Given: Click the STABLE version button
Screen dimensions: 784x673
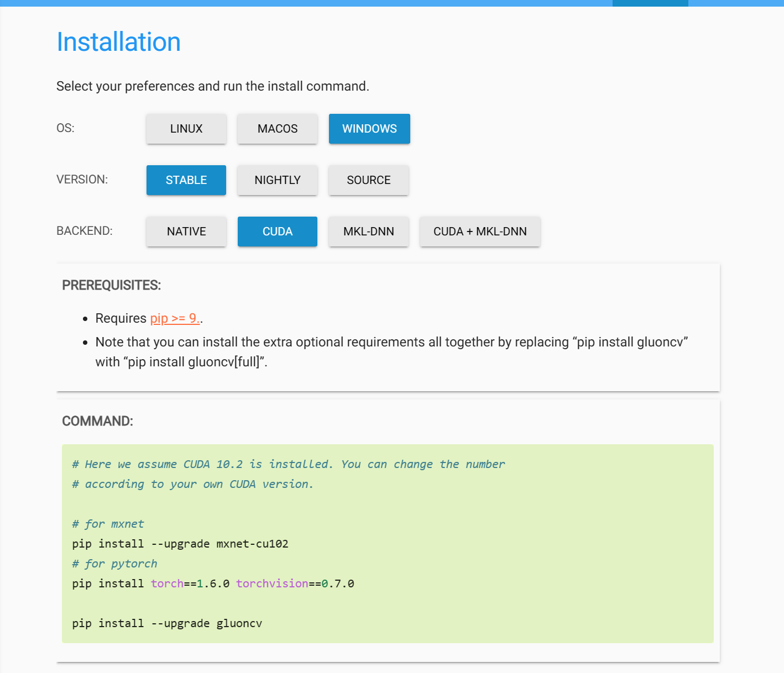Looking at the screenshot, I should (186, 180).
